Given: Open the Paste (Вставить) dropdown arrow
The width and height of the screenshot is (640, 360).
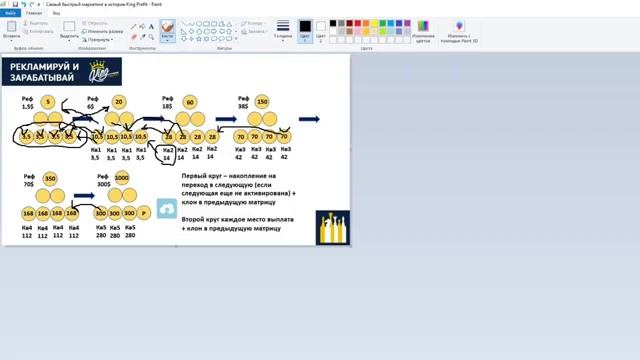Looking at the screenshot, I should tap(11, 40).
